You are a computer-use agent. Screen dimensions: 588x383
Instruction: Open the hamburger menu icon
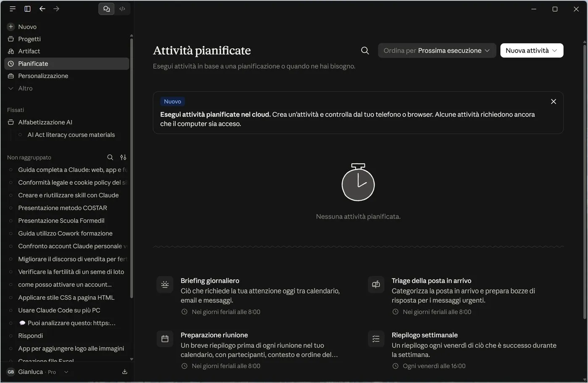point(13,8)
